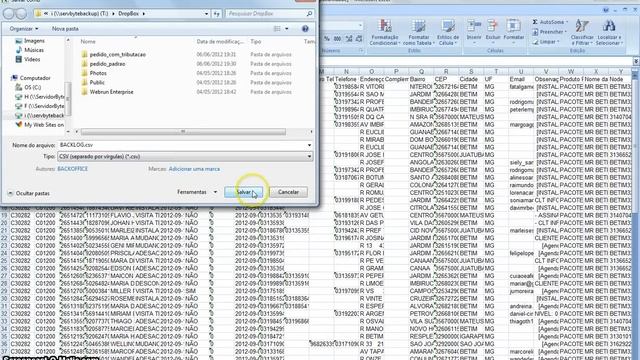Open Localizar e Selecionar in Excel
Image resolution: width=640 pixels, height=360 pixels.
coord(609,32)
